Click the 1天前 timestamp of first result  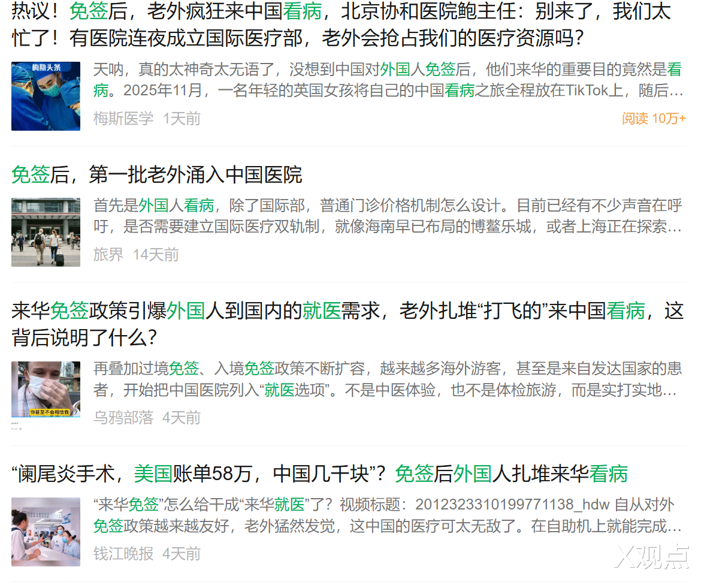[182, 119]
